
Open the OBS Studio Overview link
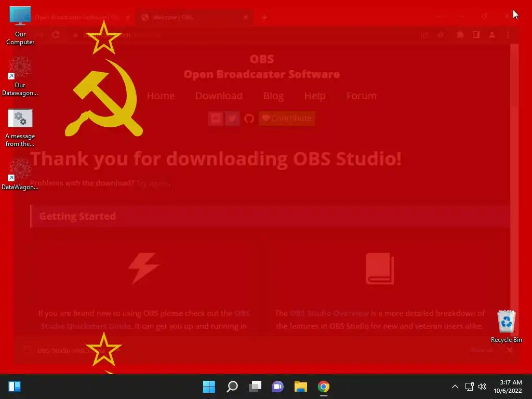coord(329,313)
